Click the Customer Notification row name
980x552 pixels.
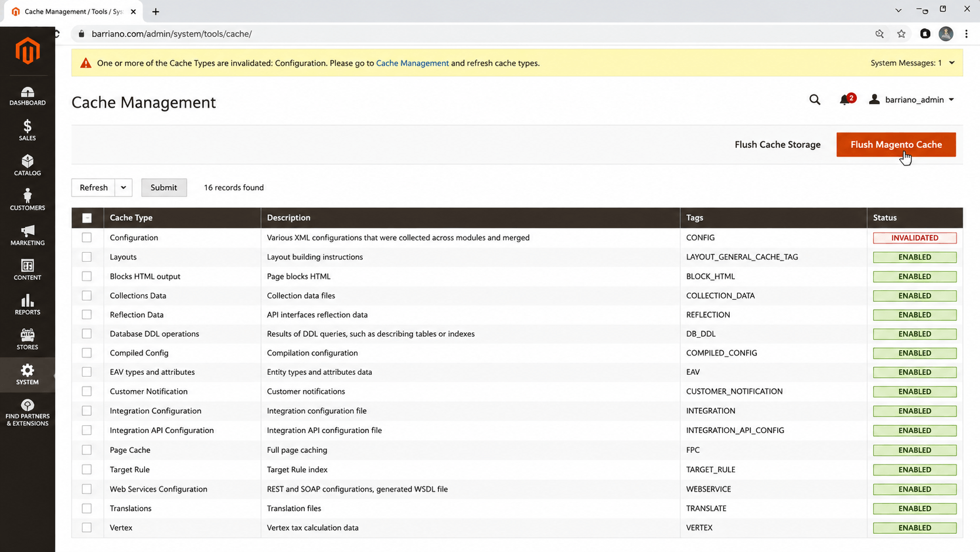(x=149, y=391)
